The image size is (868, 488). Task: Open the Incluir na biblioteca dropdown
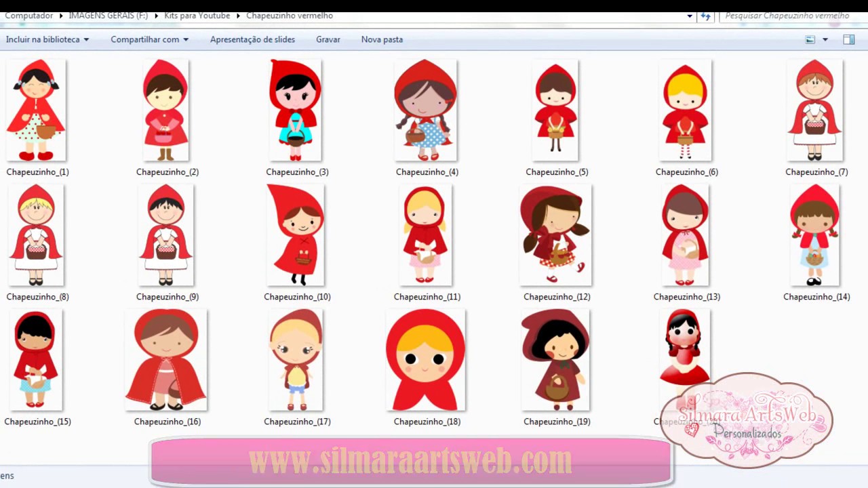click(47, 39)
